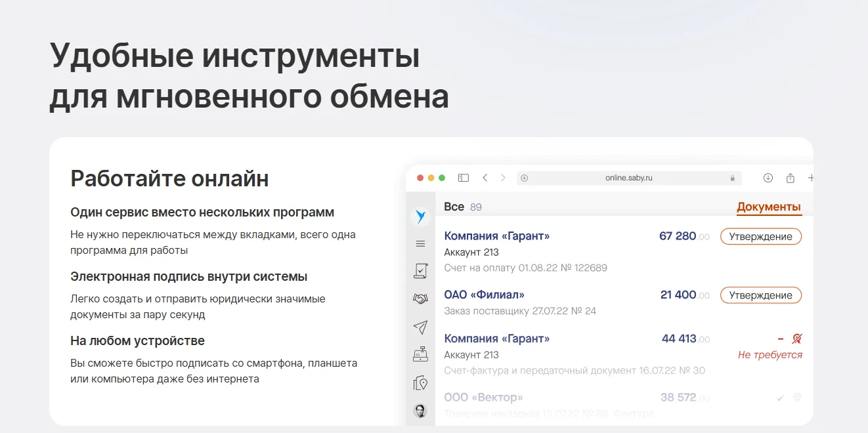Open the hamburger menu in sidebar
Viewport: 868px width, 433px height.
420,243
